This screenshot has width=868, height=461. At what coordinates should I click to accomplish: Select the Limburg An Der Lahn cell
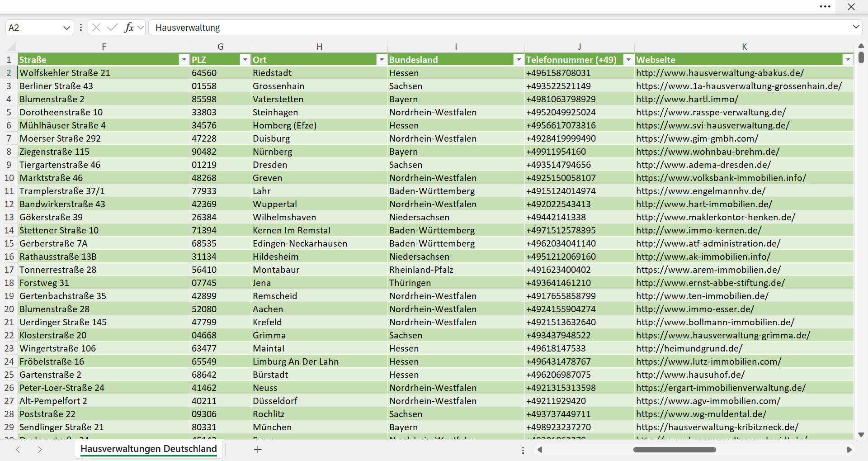point(320,361)
